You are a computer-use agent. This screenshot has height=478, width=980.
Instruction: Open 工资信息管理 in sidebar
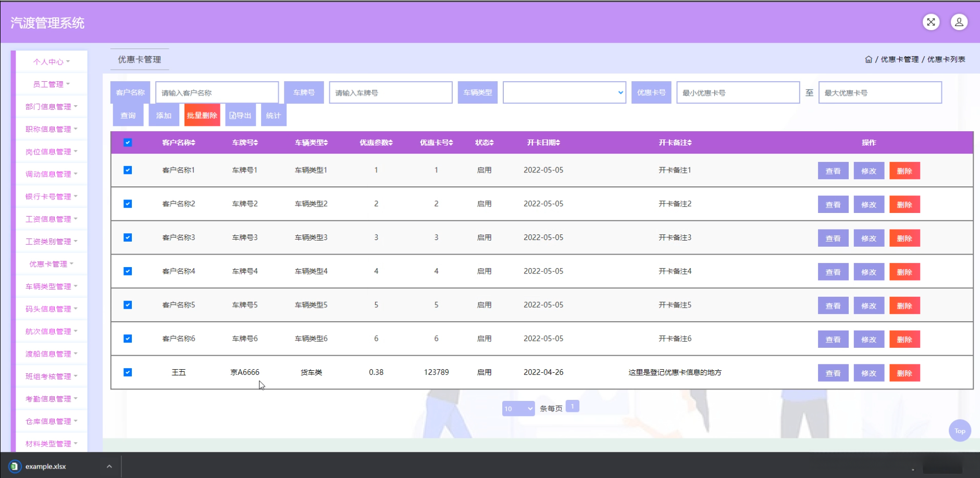point(52,219)
